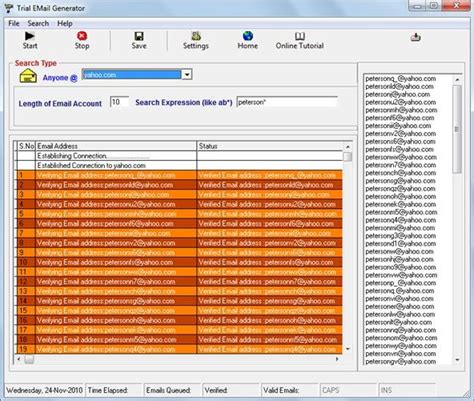Click the Search Expression field with peterson*
Screen dimensions: 474x401
coord(287,102)
